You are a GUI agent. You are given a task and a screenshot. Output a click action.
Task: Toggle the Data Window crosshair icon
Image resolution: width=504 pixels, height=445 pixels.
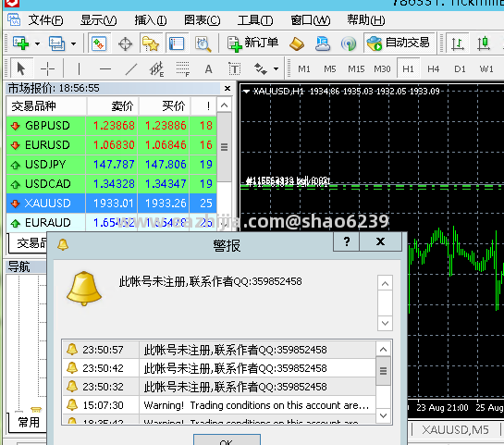126,43
